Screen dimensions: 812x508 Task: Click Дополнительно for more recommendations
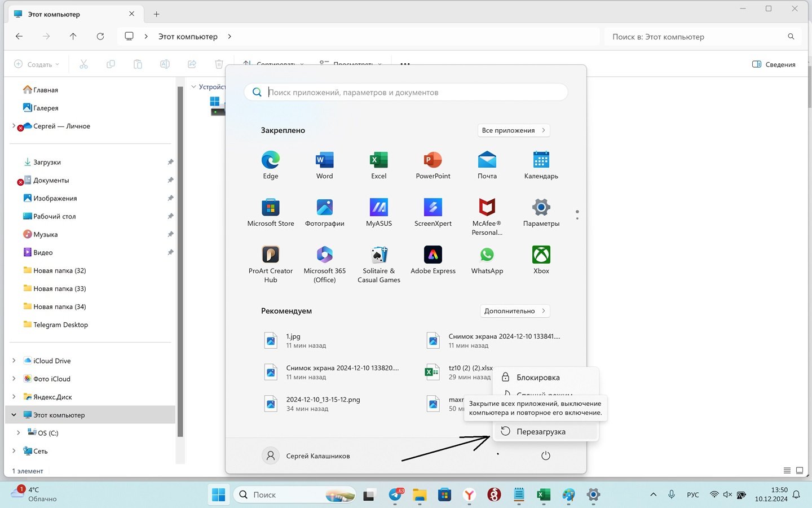click(x=515, y=311)
